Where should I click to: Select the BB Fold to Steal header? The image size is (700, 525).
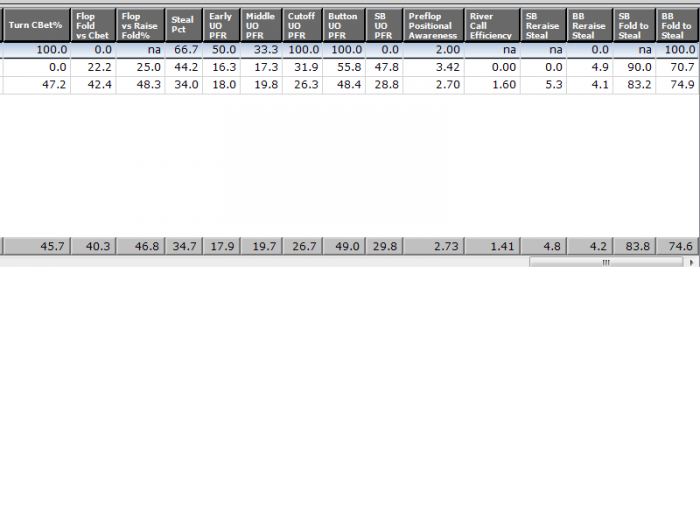[x=678, y=25]
